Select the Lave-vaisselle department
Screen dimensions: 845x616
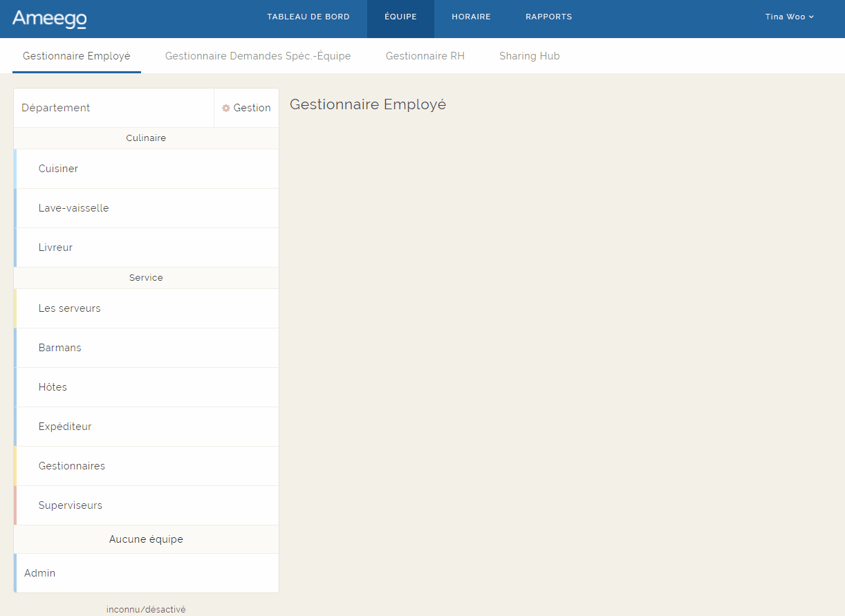coord(74,208)
